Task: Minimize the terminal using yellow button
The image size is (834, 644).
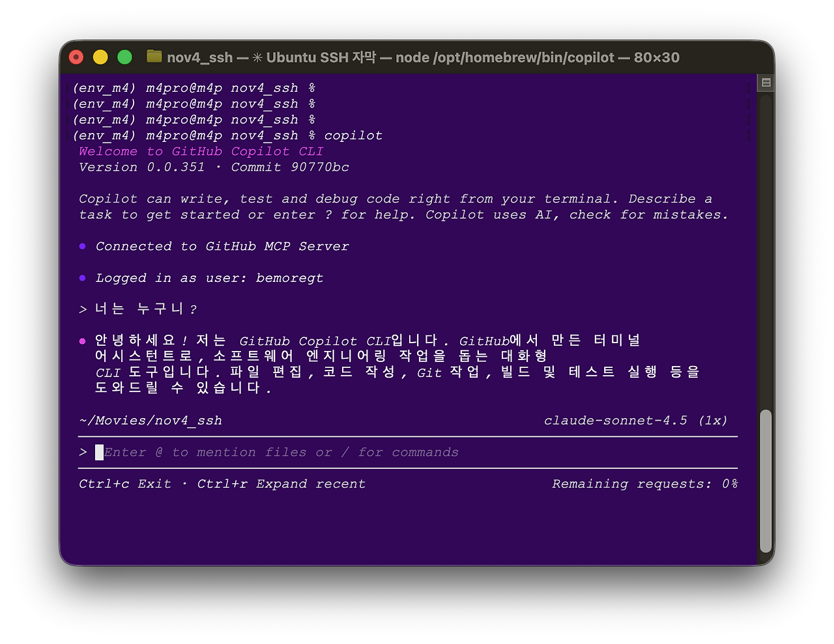Action: coord(100,57)
